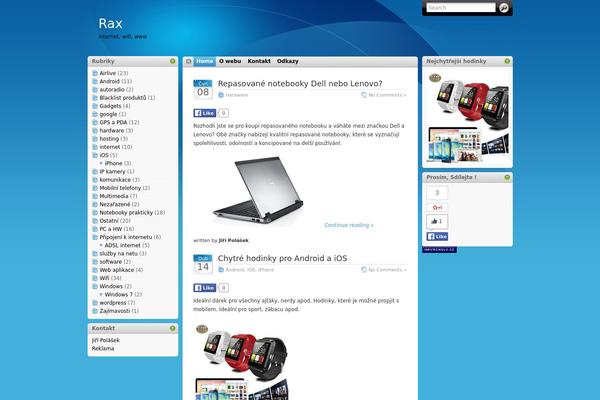The height and width of the screenshot is (400, 600).
Task: Focus the Search input field
Action: [x=461, y=8]
